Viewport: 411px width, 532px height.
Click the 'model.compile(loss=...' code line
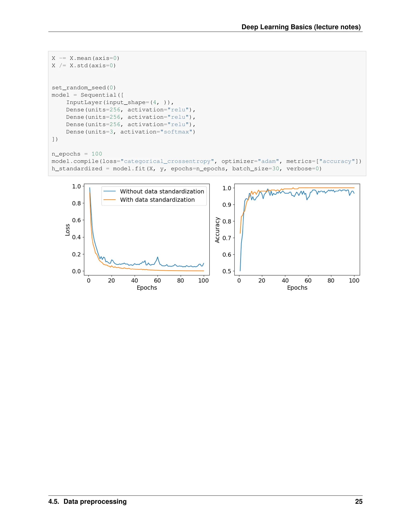(207, 161)
